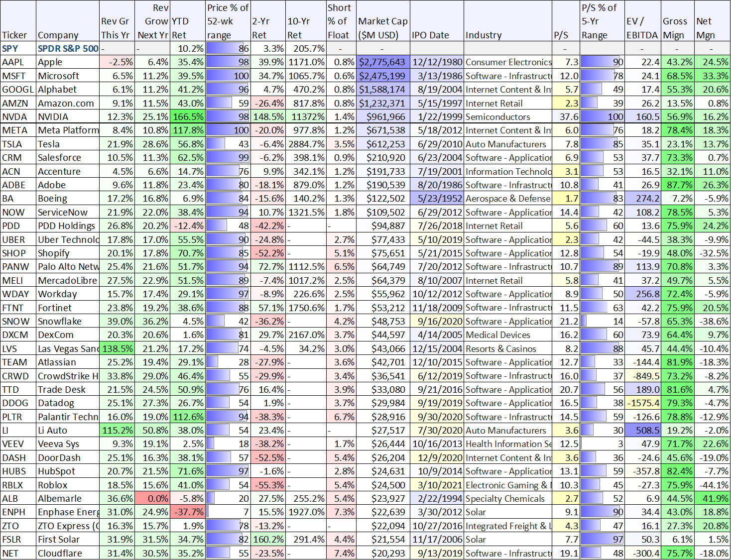
Task: Select the Market Cap ($M USD) header
Action: click(383, 21)
